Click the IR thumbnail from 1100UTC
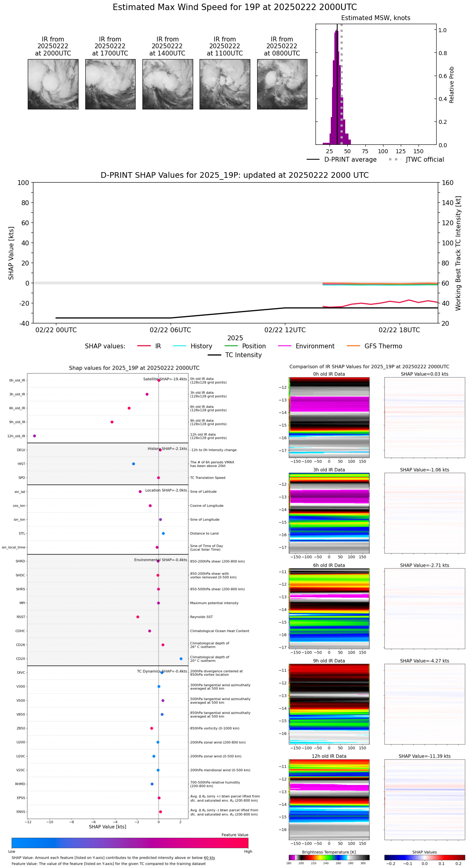The height and width of the screenshot is (868, 470). pyautogui.click(x=225, y=84)
